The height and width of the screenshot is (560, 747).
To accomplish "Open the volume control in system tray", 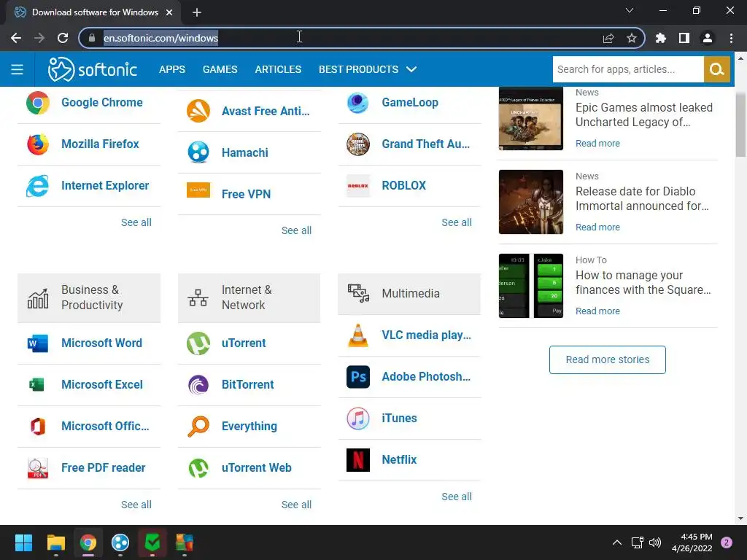I will tap(655, 542).
